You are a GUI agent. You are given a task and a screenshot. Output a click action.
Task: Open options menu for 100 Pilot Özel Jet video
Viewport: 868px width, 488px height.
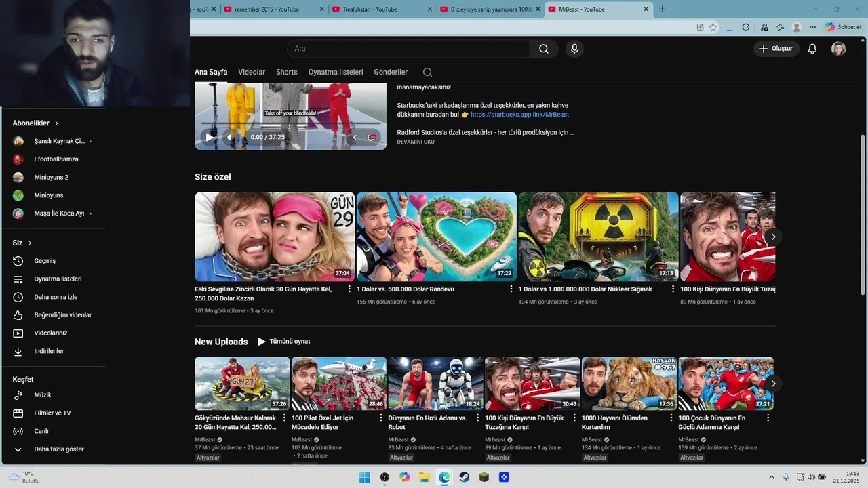pyautogui.click(x=381, y=418)
